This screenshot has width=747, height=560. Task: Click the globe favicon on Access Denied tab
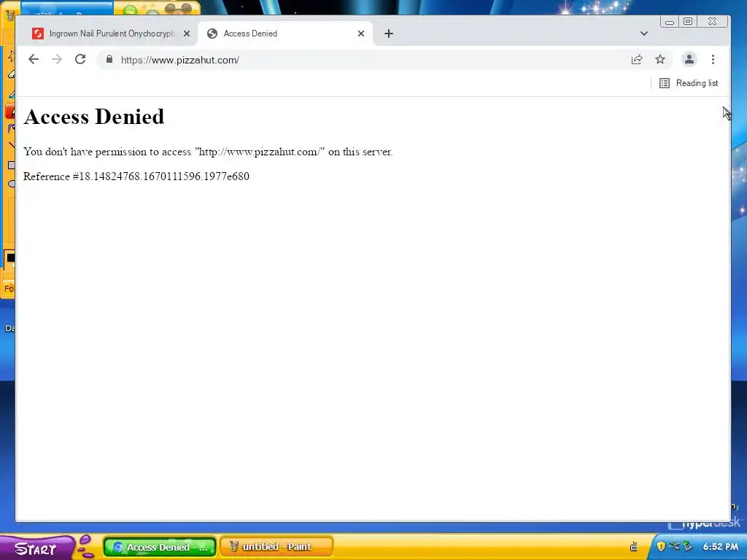click(x=212, y=34)
